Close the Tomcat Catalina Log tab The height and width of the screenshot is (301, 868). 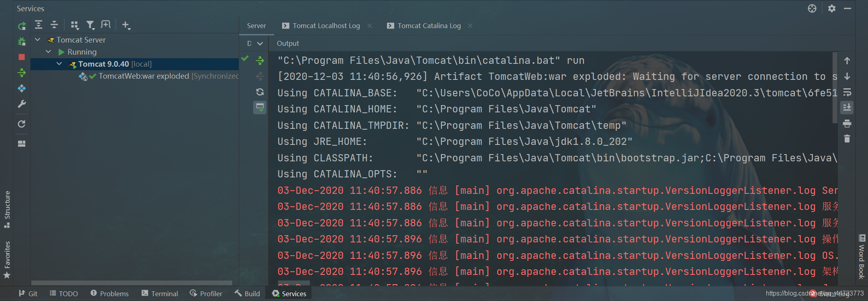[x=470, y=26]
